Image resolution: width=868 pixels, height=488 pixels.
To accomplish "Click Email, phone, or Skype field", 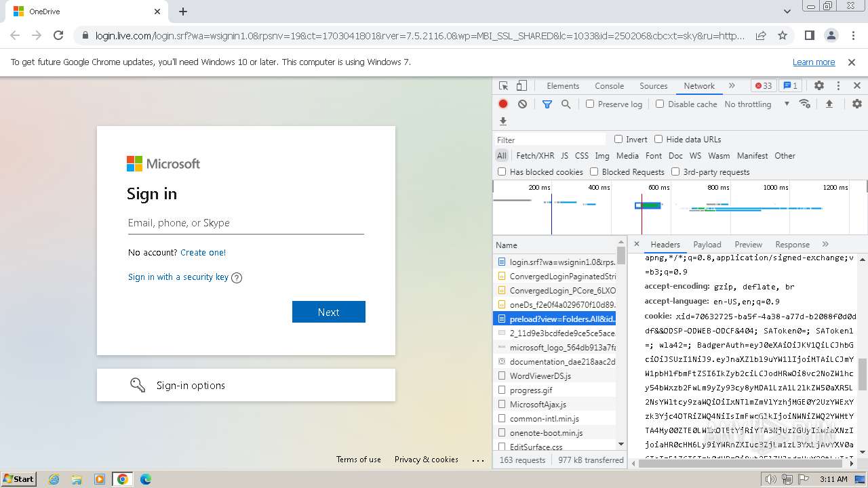I will click(x=246, y=223).
